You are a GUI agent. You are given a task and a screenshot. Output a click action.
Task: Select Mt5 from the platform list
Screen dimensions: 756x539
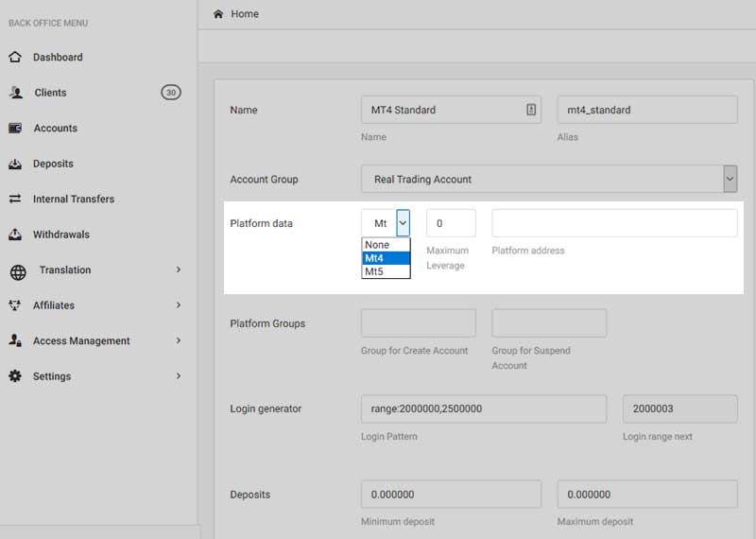pyautogui.click(x=376, y=271)
